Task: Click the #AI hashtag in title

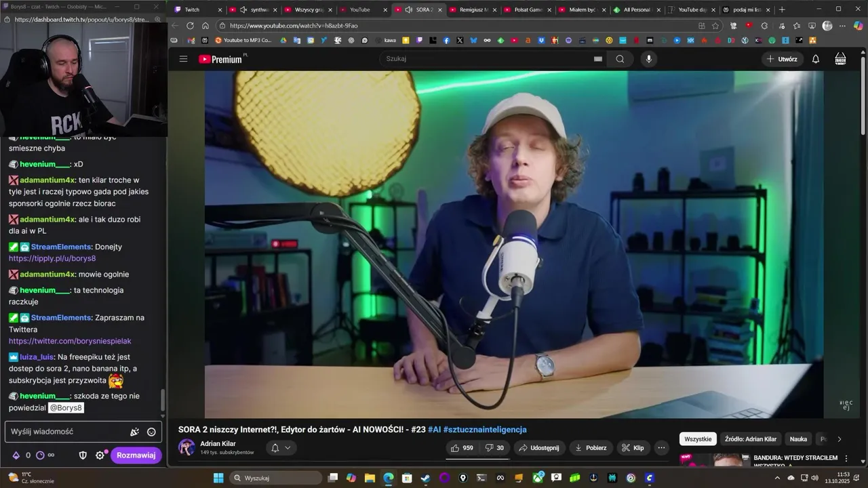Action: (x=434, y=430)
